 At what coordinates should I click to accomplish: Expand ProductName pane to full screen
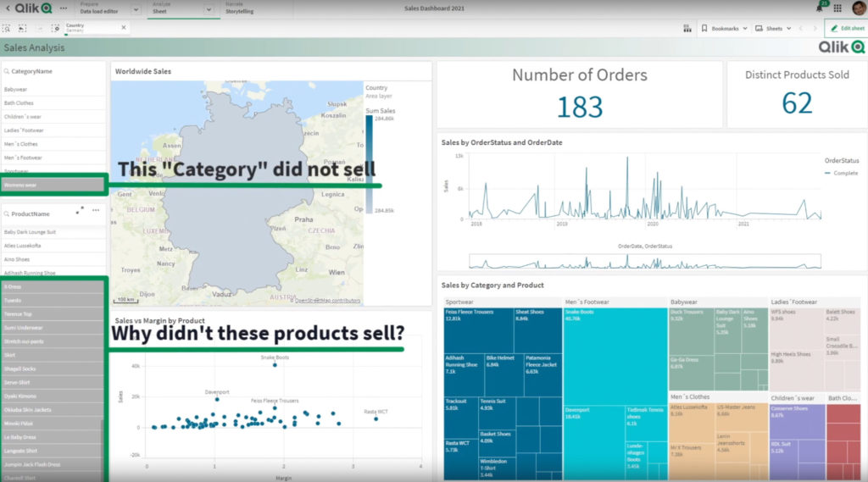pyautogui.click(x=80, y=211)
